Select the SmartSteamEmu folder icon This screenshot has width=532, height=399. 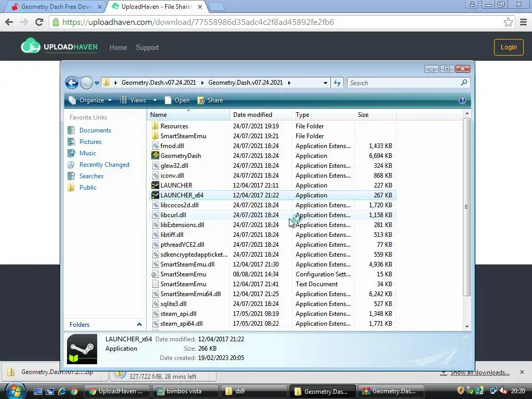[x=155, y=136]
